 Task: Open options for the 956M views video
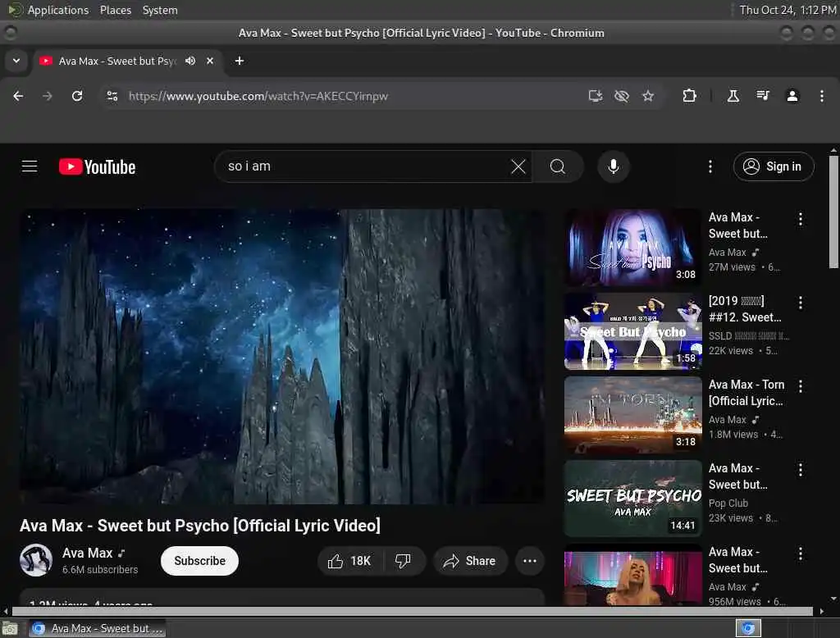[x=801, y=554]
